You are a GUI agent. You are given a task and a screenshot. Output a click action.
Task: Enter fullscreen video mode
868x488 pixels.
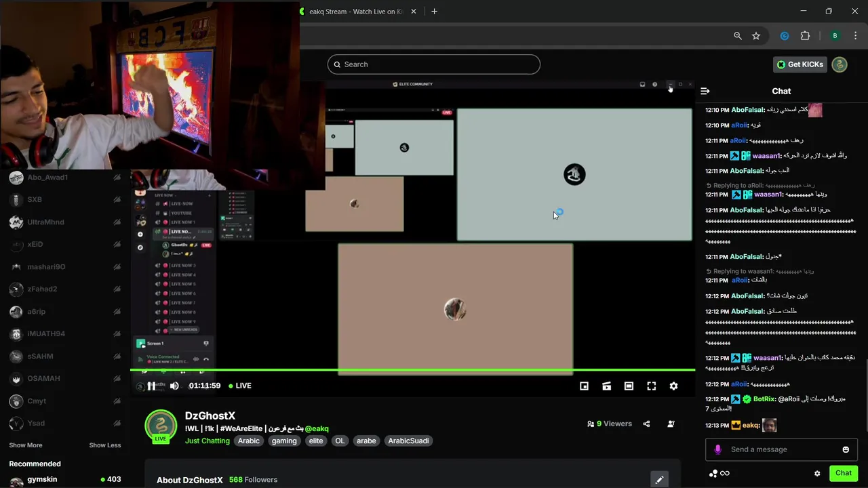tap(651, 386)
